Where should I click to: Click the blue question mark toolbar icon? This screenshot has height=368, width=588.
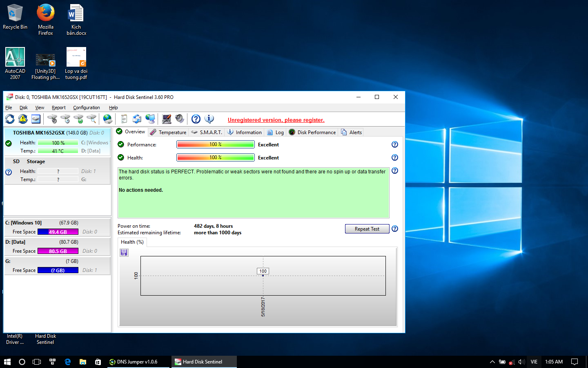coord(196,119)
